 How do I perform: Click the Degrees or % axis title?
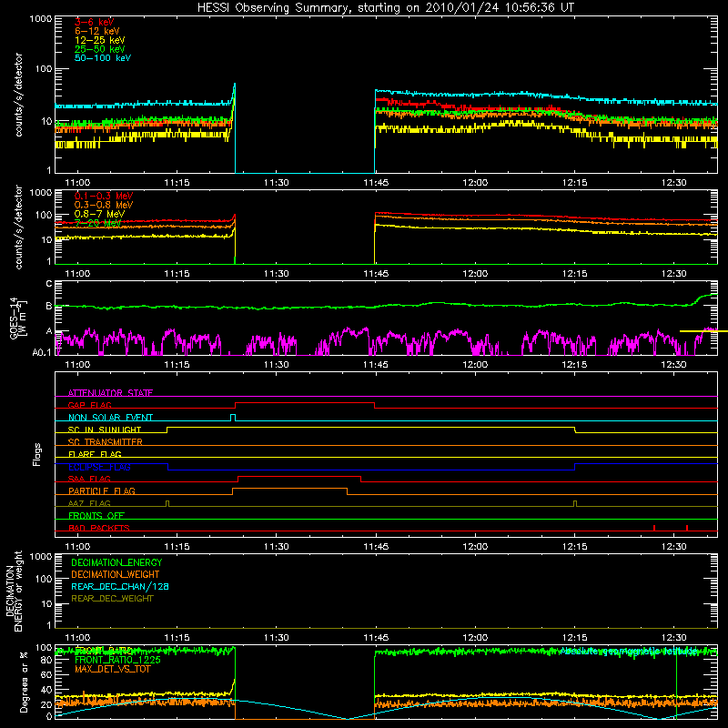coord(24,682)
